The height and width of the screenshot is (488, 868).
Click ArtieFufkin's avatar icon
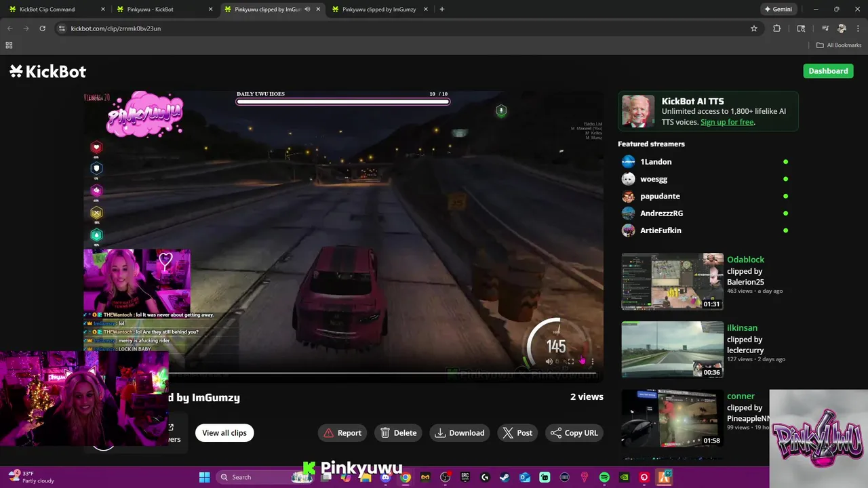629,230
